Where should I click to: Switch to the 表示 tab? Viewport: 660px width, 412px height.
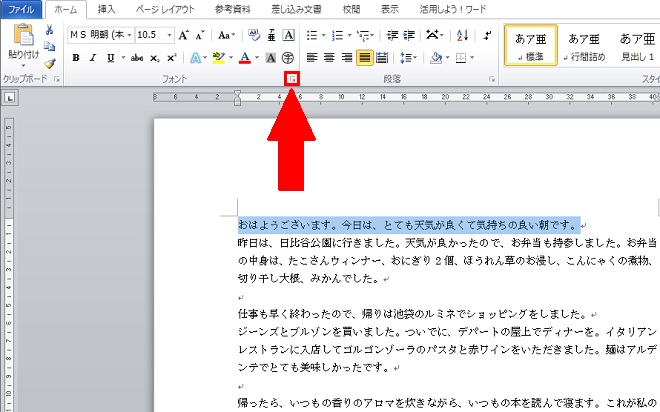[x=390, y=9]
